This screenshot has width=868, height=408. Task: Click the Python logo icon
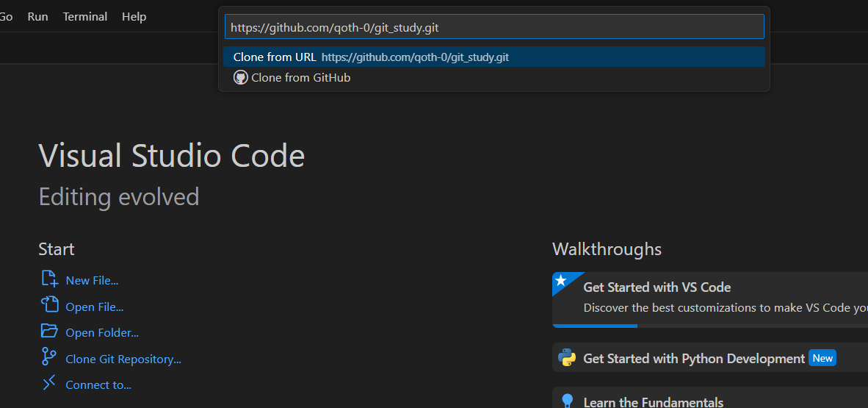567,357
